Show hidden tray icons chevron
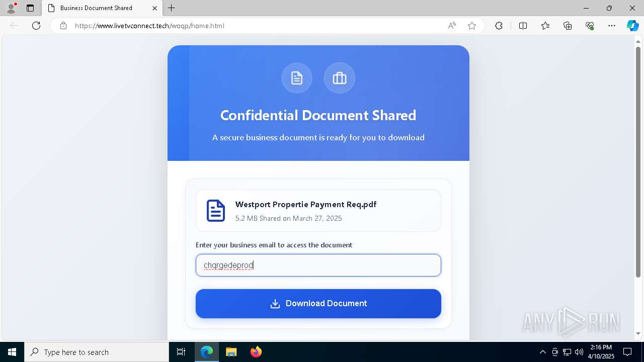 pos(542,352)
